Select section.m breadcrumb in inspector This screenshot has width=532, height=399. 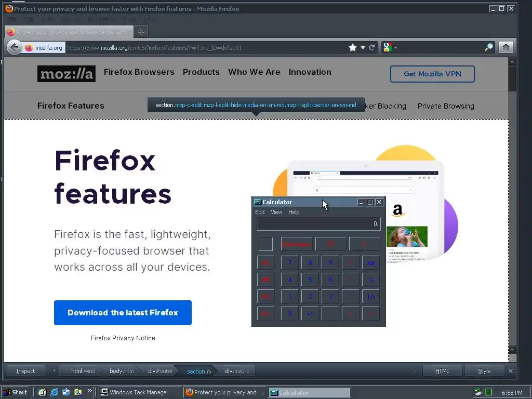tap(198, 371)
